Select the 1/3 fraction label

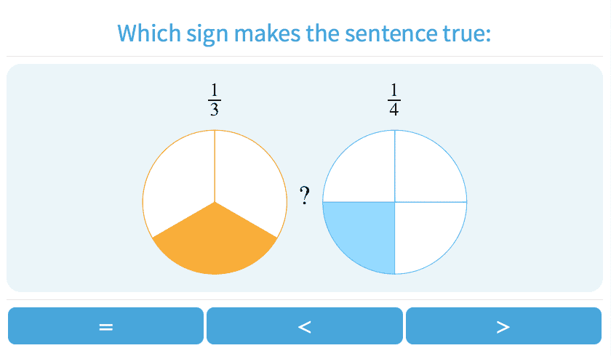tap(215, 100)
